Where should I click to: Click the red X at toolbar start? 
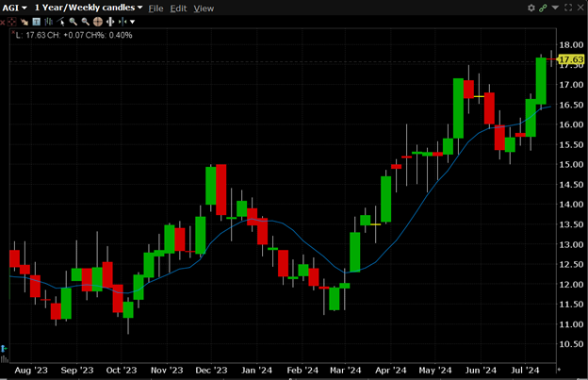pos(2,23)
